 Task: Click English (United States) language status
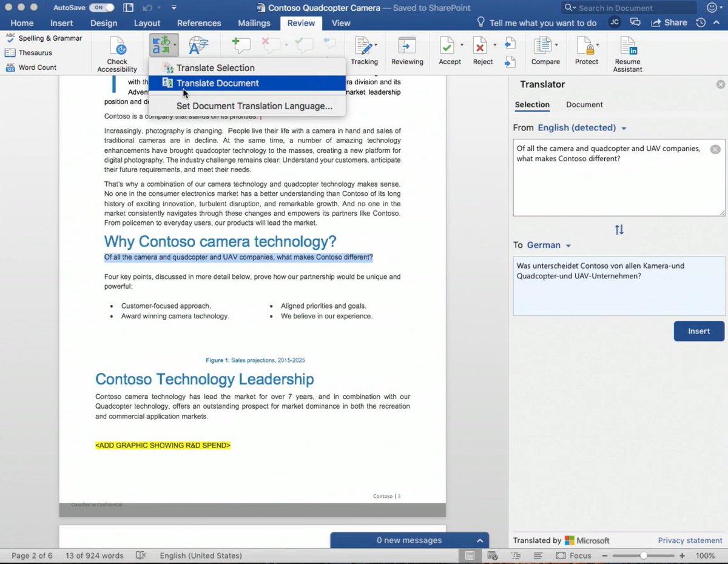(x=201, y=556)
